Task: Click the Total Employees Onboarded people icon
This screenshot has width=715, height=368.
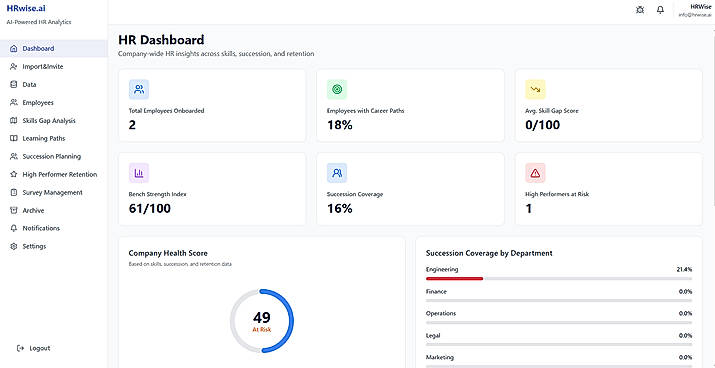Action: [x=139, y=89]
